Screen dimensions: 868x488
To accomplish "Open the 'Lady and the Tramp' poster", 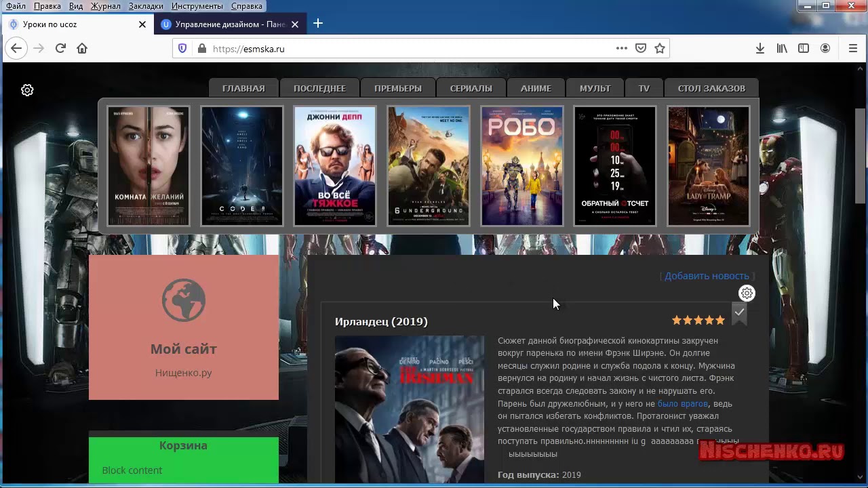I will point(709,166).
